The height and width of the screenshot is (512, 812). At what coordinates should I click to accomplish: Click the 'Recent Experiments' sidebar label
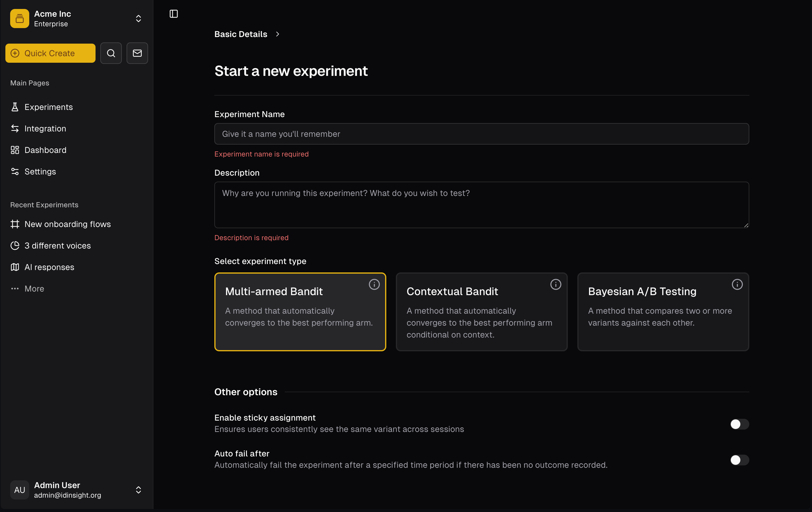click(x=44, y=205)
